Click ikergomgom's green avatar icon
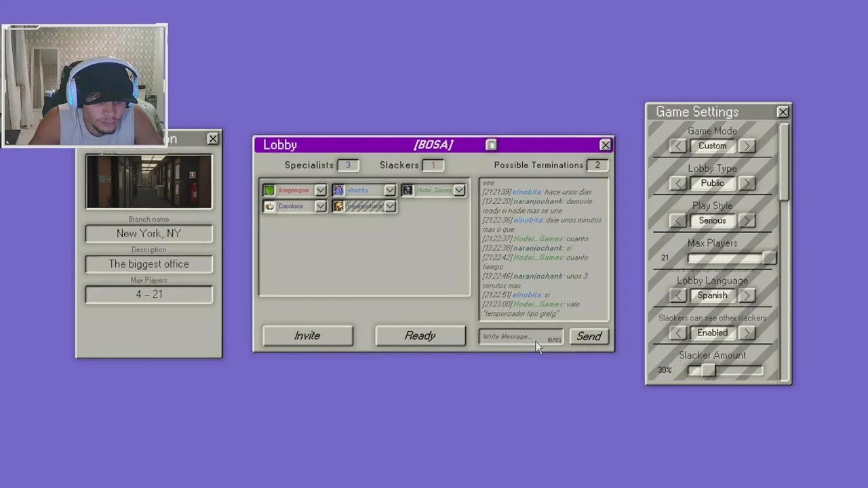 click(x=269, y=190)
